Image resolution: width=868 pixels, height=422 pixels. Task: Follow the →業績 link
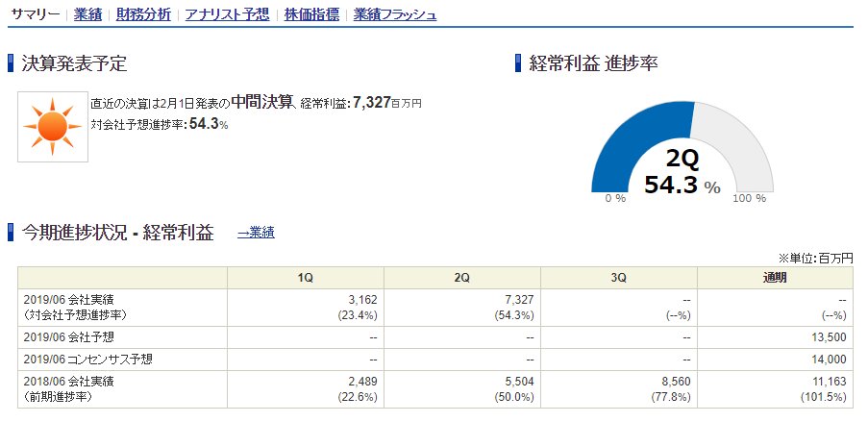[256, 234]
